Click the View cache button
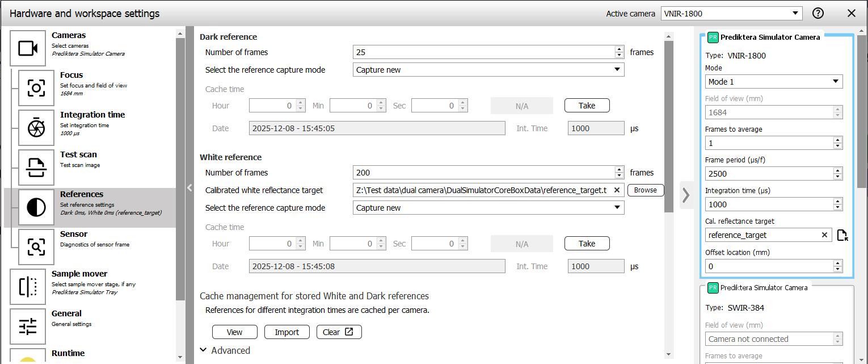Screen dimensions: 868x364 [x=234, y=332]
